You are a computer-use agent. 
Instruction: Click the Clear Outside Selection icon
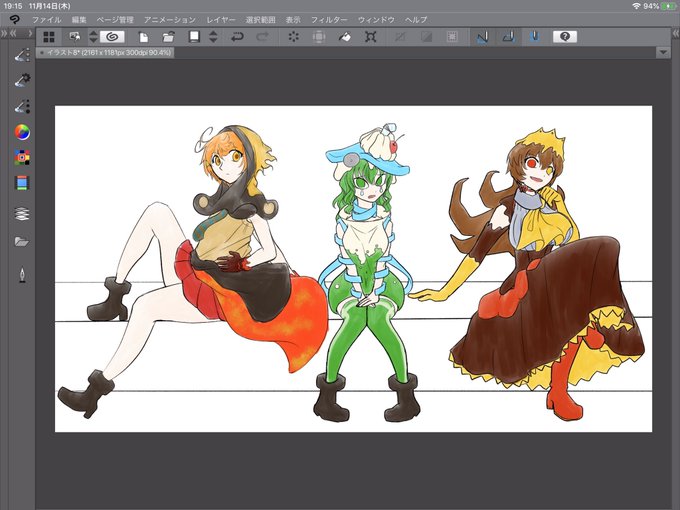(x=319, y=37)
